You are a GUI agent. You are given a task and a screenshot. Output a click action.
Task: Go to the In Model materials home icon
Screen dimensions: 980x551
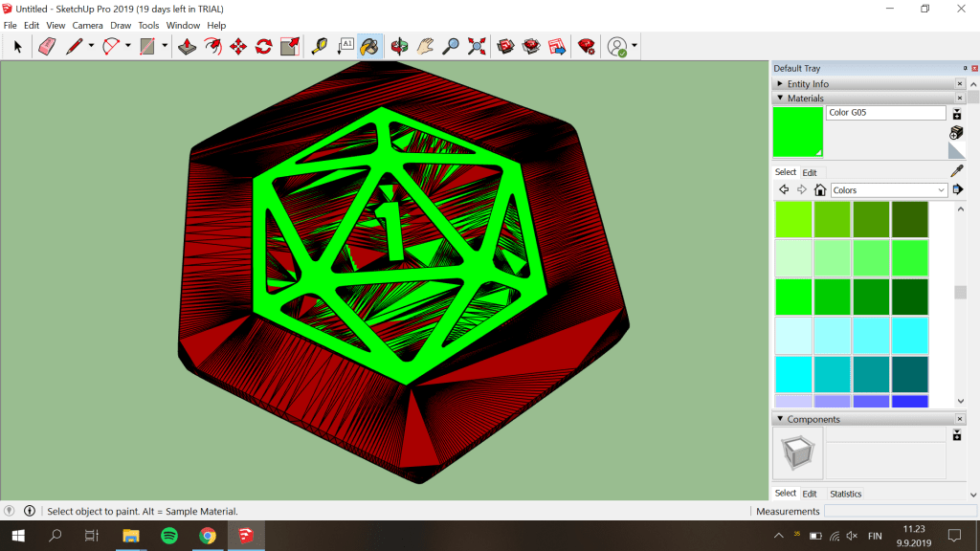[x=820, y=190]
